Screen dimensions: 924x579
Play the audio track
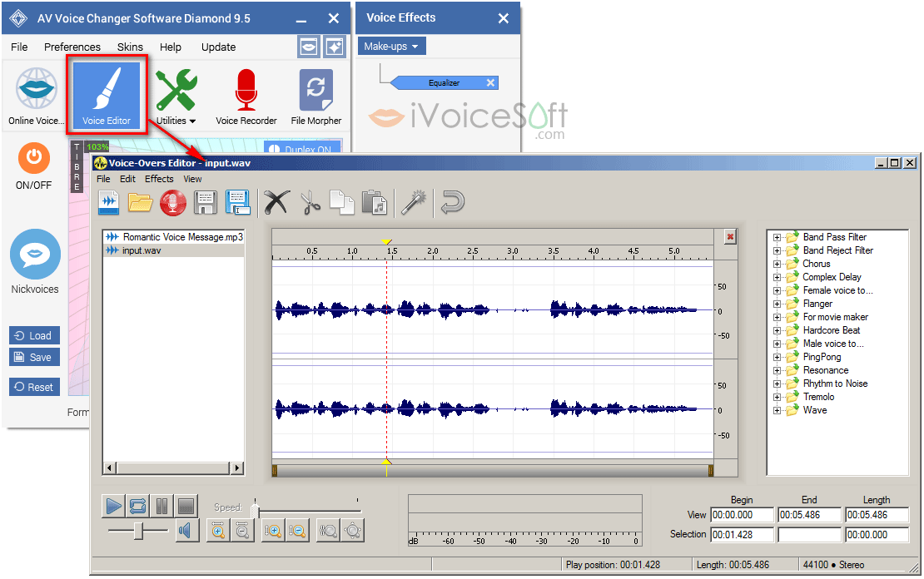click(x=113, y=506)
